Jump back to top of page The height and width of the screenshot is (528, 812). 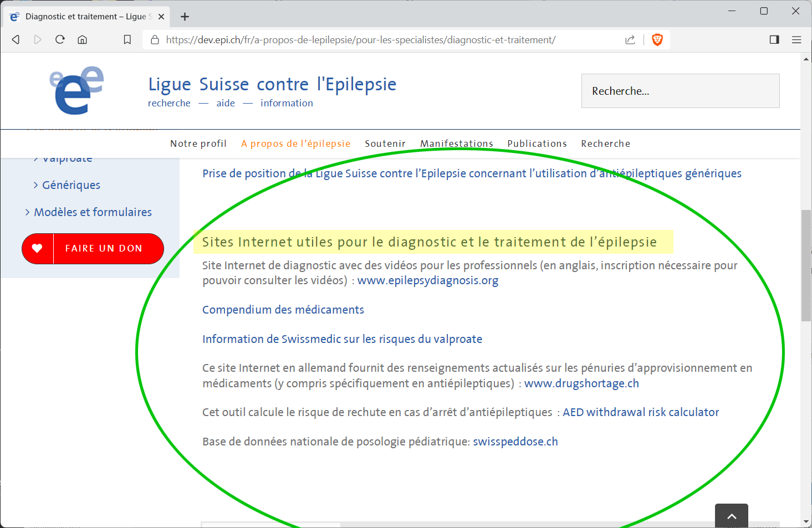[x=732, y=516]
